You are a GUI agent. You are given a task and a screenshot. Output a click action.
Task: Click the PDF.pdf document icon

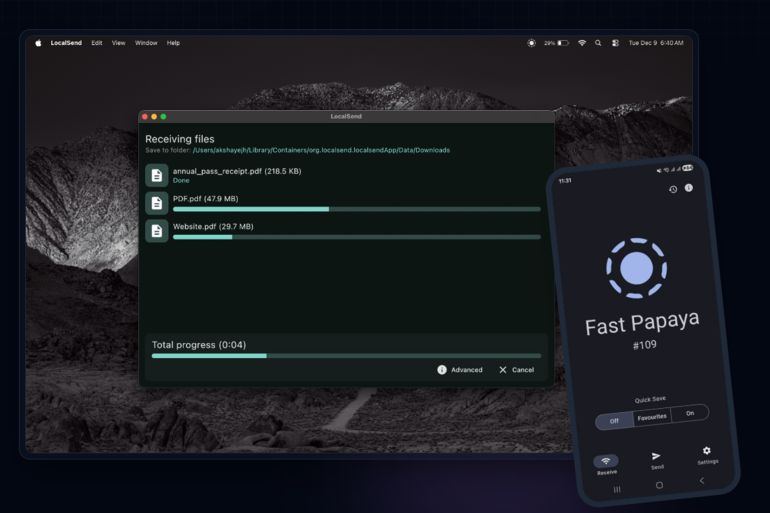pos(156,203)
